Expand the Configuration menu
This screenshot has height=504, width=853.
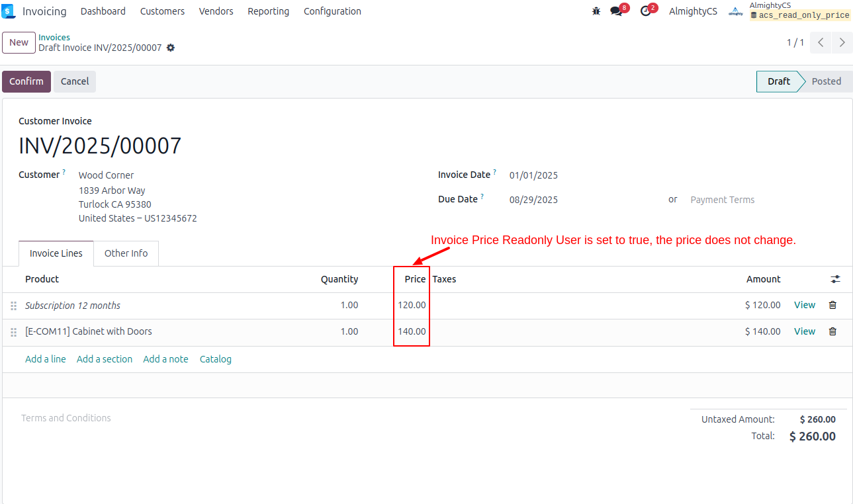332,11
